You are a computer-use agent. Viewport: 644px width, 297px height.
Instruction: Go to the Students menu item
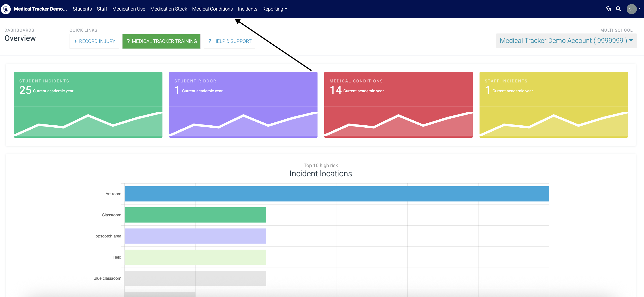pyautogui.click(x=82, y=9)
